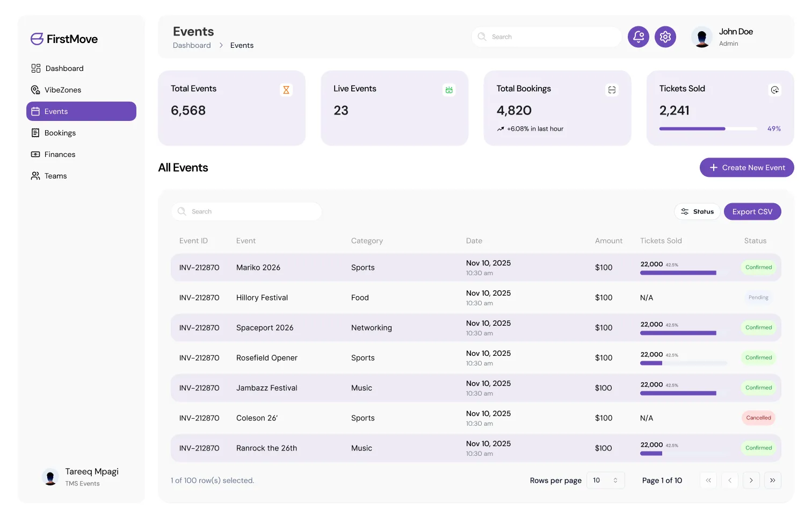
Task: Click Confirmed badge for Mariko 2026
Action: click(758, 267)
